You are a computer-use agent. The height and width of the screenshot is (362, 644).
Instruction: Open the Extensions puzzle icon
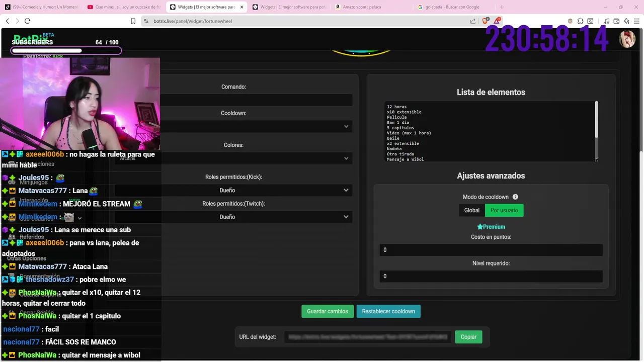click(580, 21)
